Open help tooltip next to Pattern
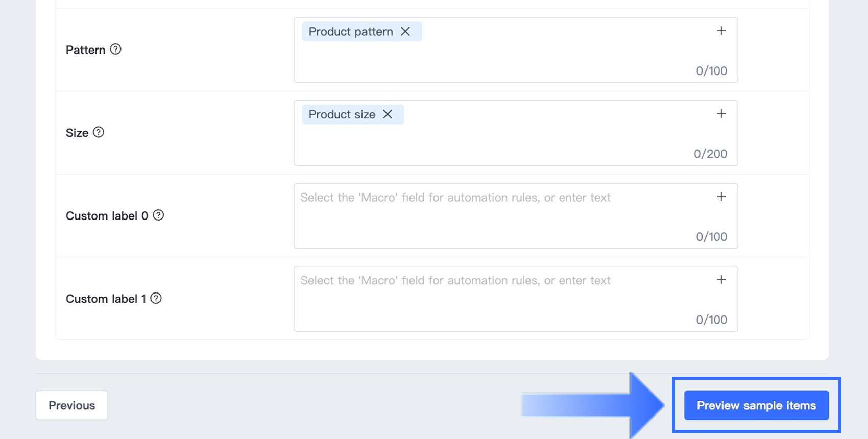Image resolution: width=868 pixels, height=439 pixels. [116, 50]
